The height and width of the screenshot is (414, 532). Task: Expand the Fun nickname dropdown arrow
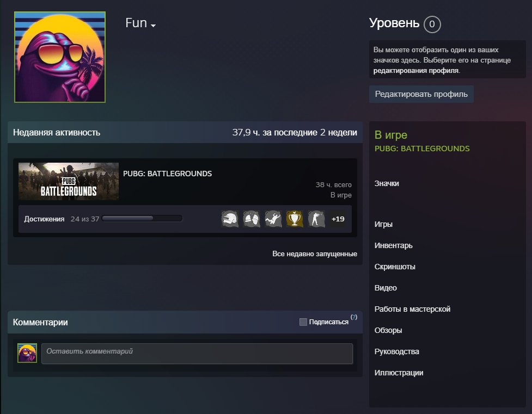click(x=153, y=26)
